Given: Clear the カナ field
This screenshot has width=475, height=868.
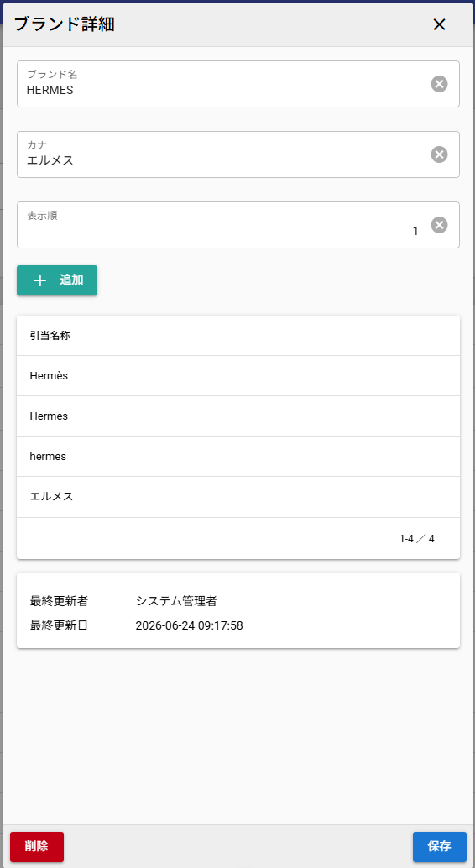Looking at the screenshot, I should [439, 154].
